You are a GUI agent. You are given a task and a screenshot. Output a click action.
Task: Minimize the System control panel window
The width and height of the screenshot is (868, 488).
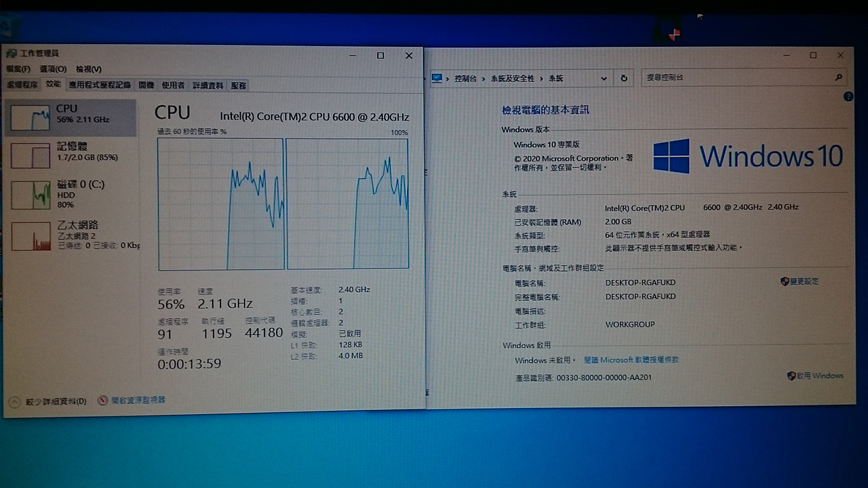(x=785, y=56)
